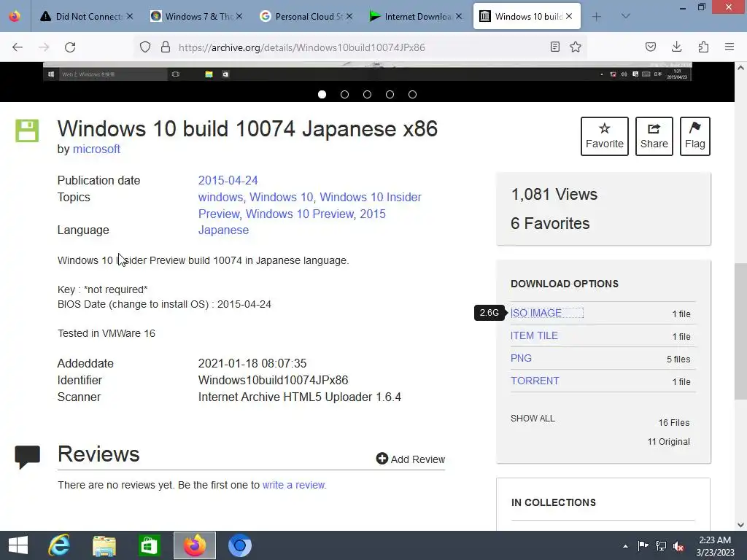Launch Internet Explorer from the taskbar
The height and width of the screenshot is (560, 747).
point(59,545)
